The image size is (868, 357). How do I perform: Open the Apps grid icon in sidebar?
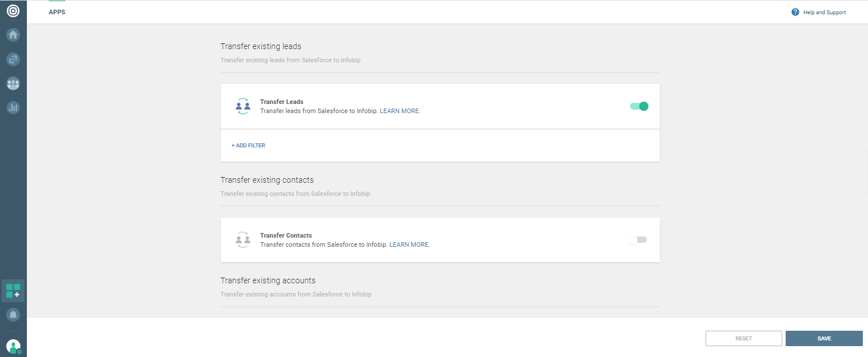(x=13, y=291)
